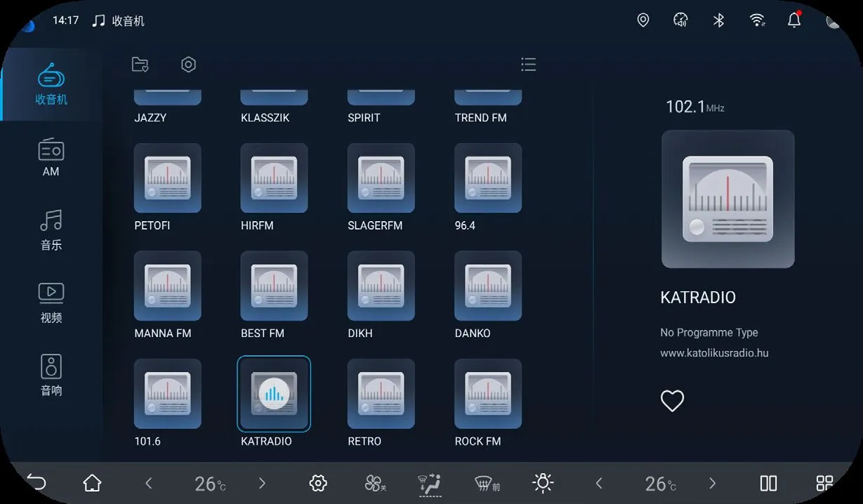This screenshot has height=504, width=863.
Task: Go to the home screen
Action: coord(92,483)
